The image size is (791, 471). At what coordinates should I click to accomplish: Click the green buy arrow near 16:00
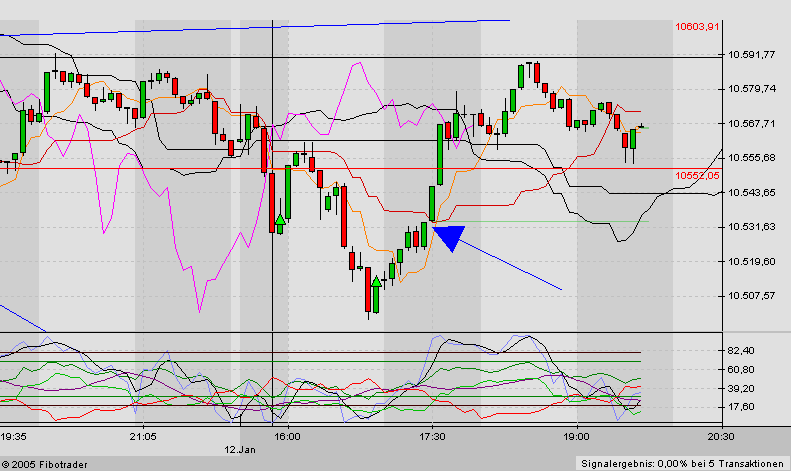(x=280, y=219)
